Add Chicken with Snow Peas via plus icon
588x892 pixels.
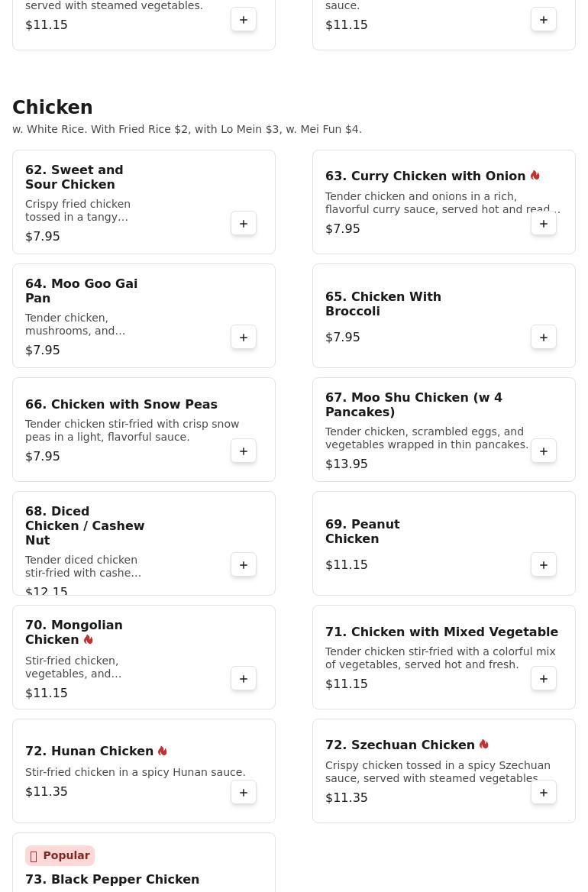point(244,451)
